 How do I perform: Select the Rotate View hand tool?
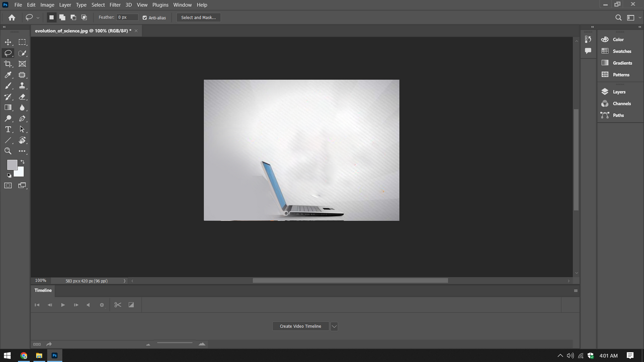[22, 140]
